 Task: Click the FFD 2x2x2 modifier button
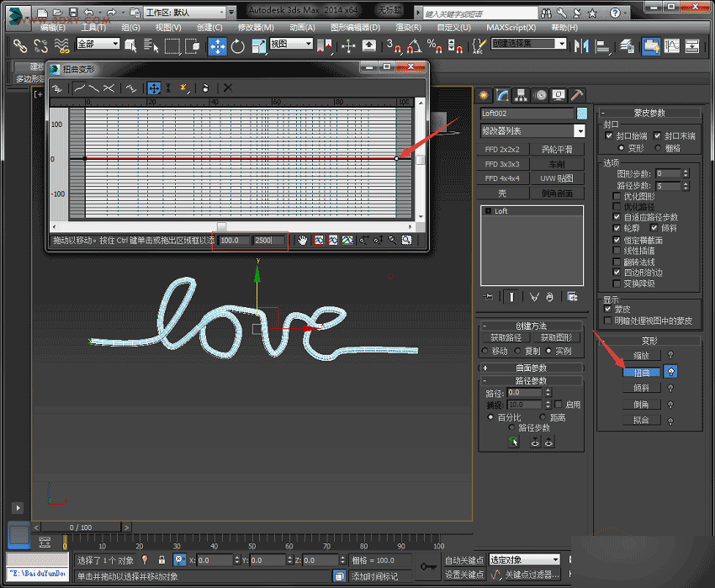pos(502,149)
